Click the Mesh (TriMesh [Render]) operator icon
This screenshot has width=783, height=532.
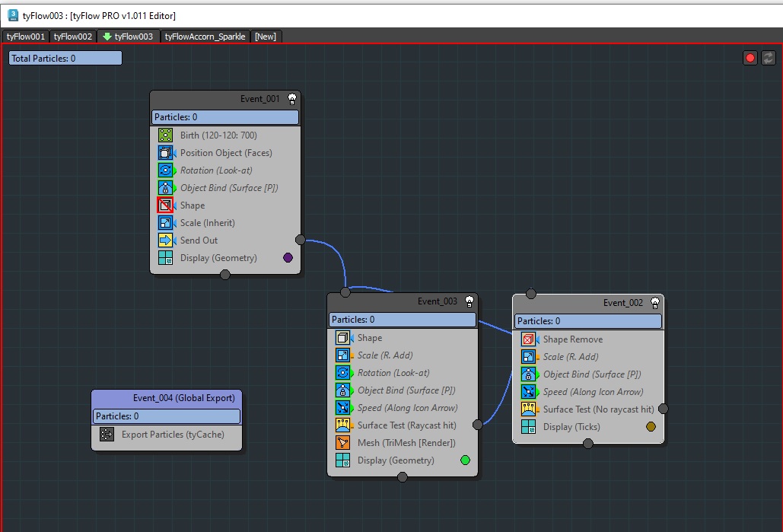click(342, 443)
